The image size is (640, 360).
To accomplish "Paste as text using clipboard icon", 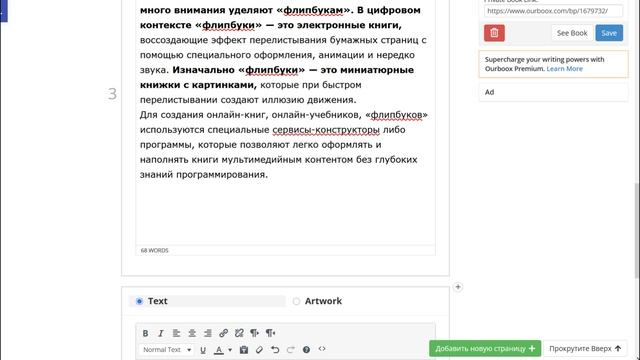I will (244, 350).
